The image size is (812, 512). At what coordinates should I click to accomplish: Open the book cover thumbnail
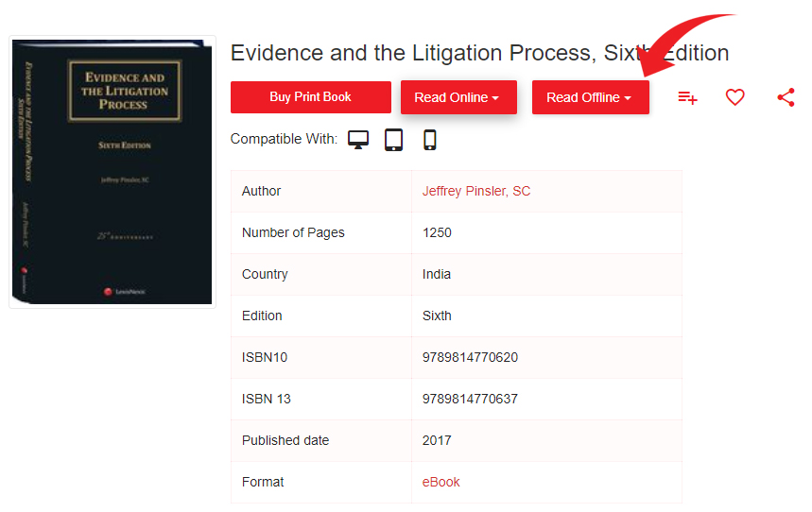[112, 172]
